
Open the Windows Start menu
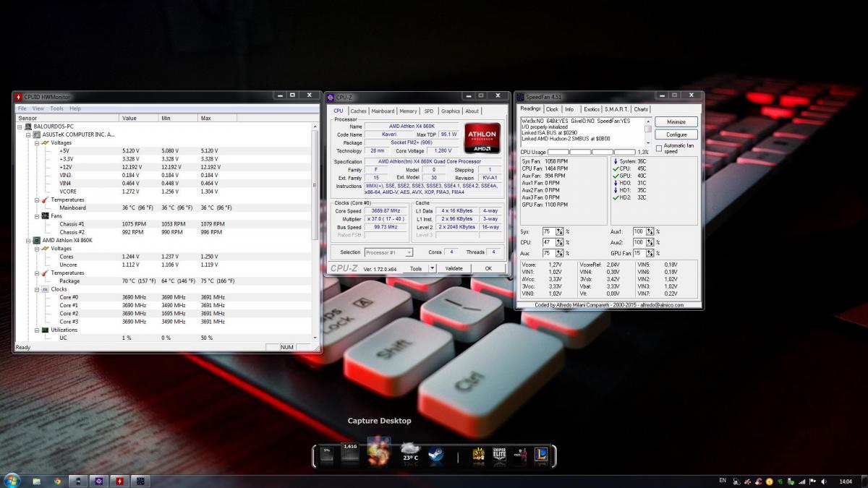click(12, 481)
